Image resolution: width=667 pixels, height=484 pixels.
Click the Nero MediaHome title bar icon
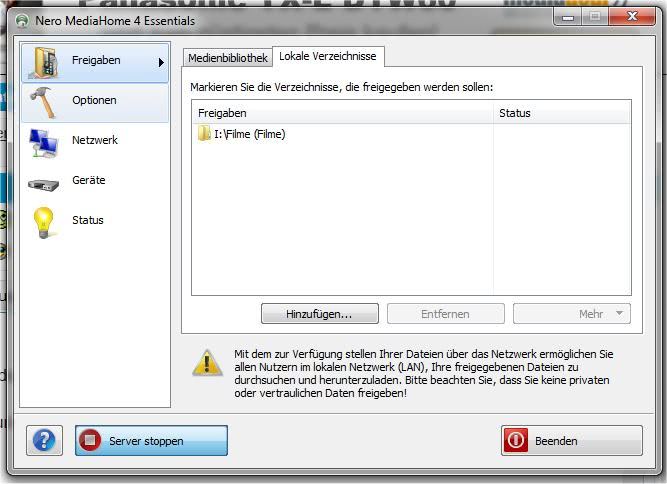click(x=21, y=20)
